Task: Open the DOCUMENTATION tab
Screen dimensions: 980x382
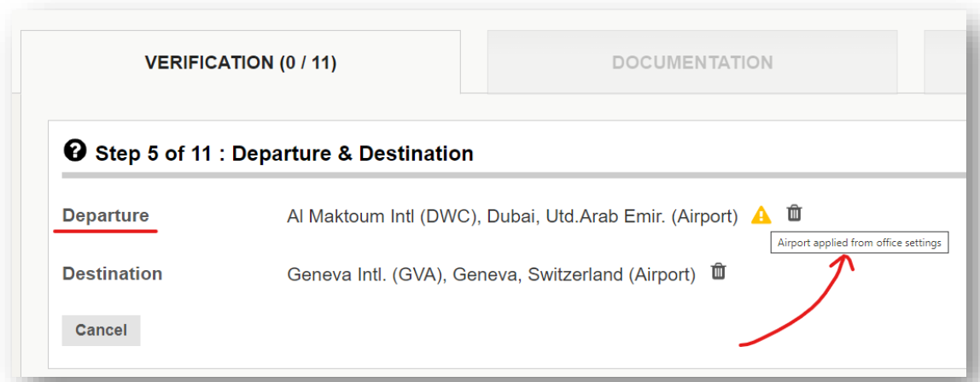Action: (x=692, y=62)
